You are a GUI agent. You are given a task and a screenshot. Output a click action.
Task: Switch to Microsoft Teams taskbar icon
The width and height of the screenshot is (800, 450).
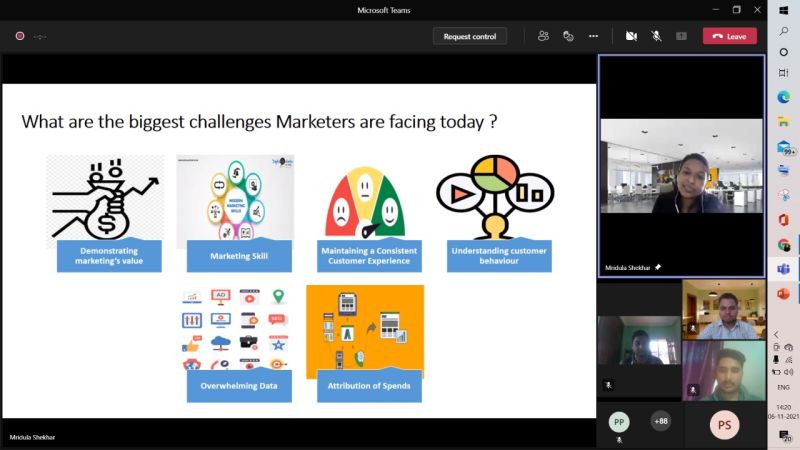[x=784, y=268]
